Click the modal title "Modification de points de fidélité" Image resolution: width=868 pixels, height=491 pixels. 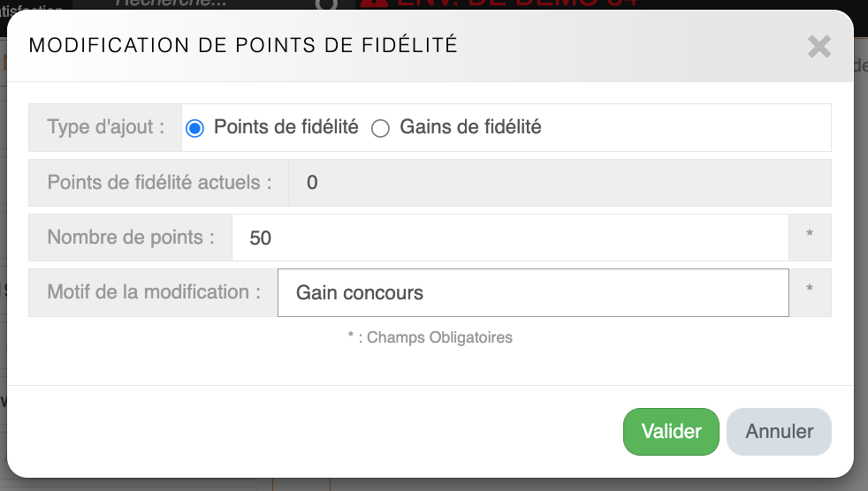pos(243,46)
